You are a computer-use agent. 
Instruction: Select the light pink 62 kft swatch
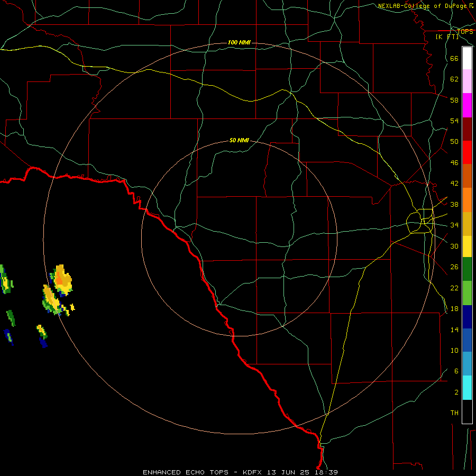click(467, 81)
